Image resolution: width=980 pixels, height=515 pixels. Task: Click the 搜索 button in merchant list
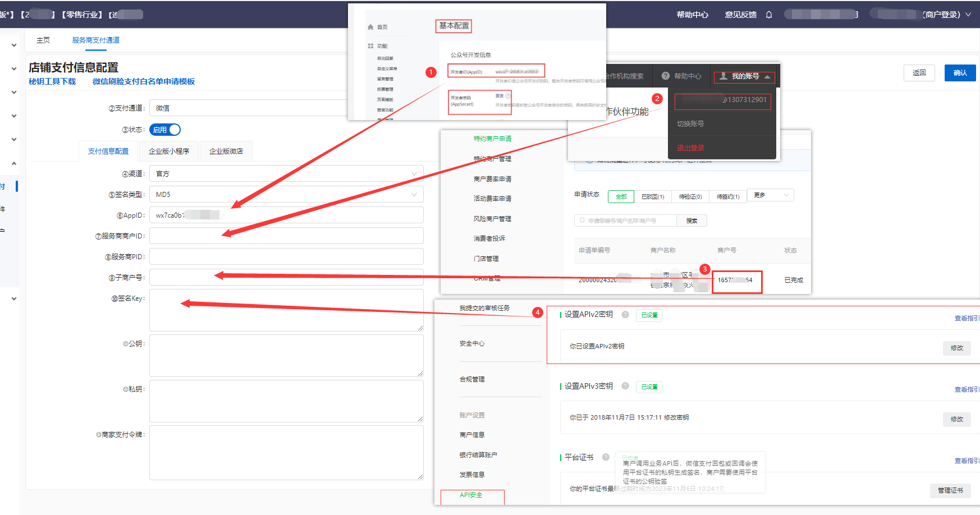pos(692,220)
